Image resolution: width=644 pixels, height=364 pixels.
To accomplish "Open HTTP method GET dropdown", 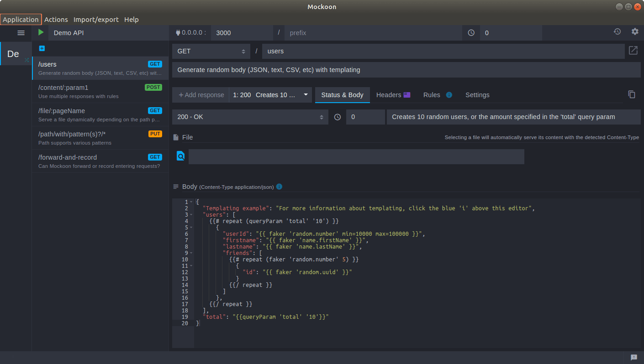I will pos(211,51).
